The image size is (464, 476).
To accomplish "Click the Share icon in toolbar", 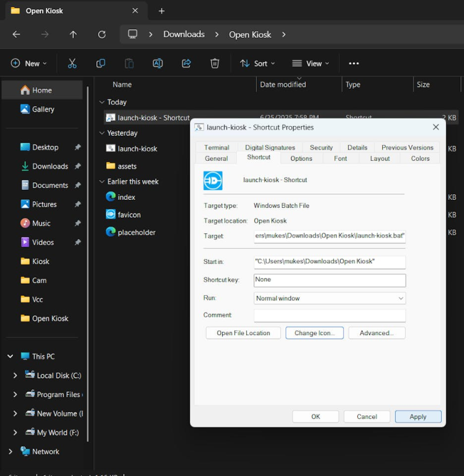I will 186,63.
